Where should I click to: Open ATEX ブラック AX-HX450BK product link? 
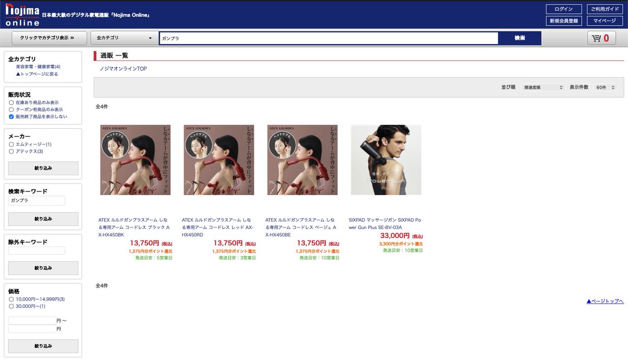(135, 227)
